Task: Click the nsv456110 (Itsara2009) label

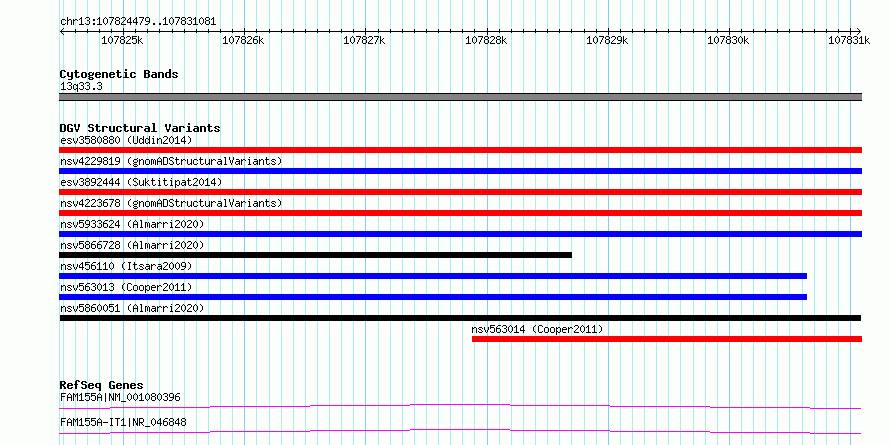Action: coord(126,266)
